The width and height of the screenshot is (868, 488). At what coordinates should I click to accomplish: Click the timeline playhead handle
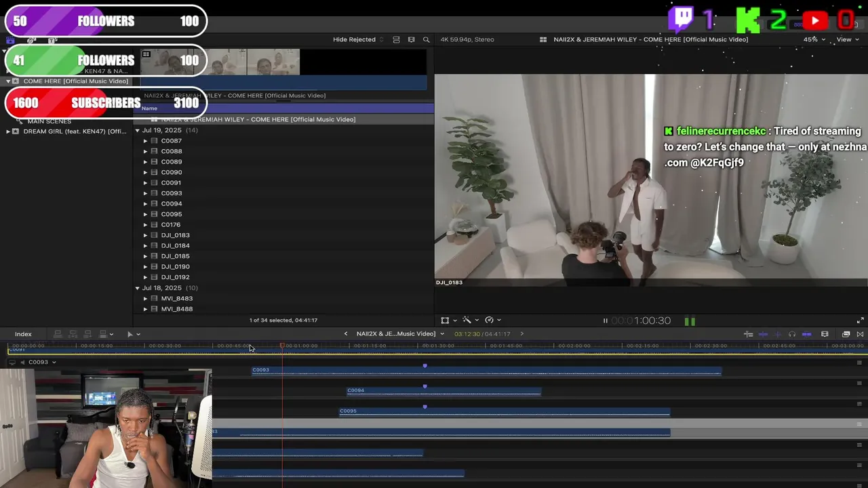pos(282,346)
